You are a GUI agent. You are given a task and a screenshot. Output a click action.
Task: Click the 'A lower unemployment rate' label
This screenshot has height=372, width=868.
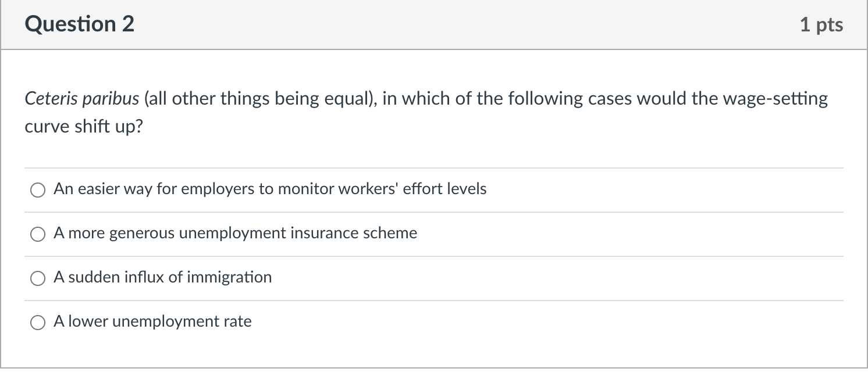point(152,321)
